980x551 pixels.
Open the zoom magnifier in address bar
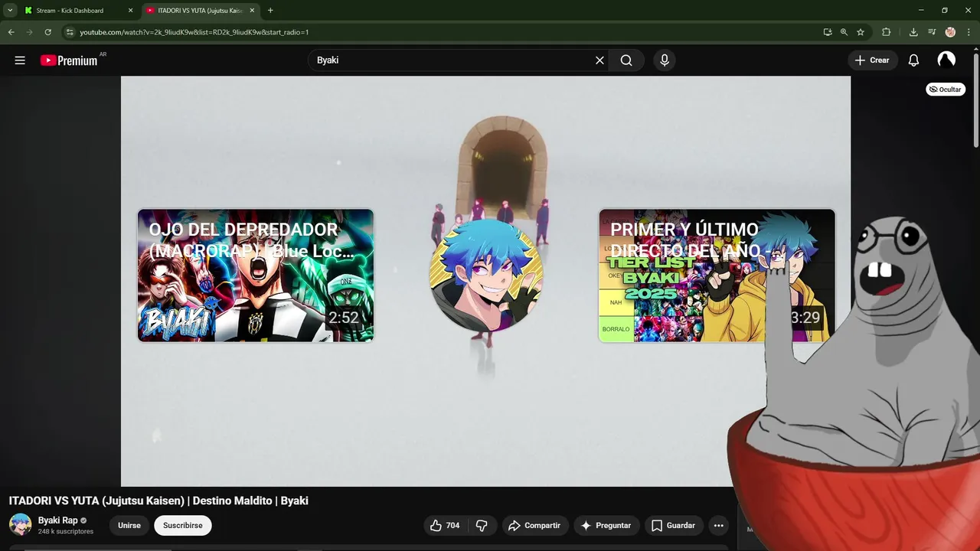point(844,32)
